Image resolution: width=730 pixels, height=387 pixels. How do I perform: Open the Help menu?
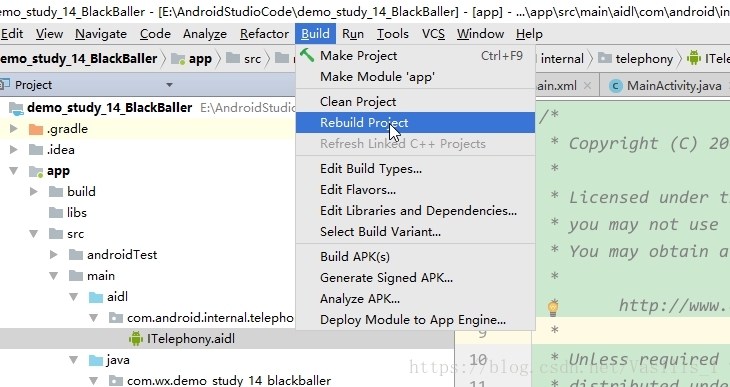[x=529, y=34]
